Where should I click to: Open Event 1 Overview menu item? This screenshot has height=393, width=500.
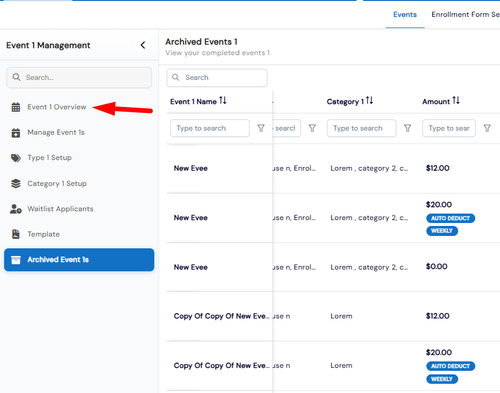coord(57,107)
